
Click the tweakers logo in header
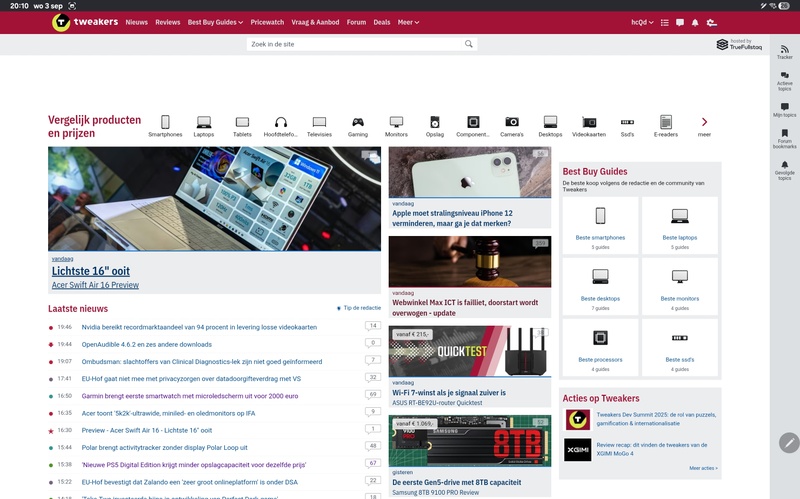pyautogui.click(x=85, y=22)
